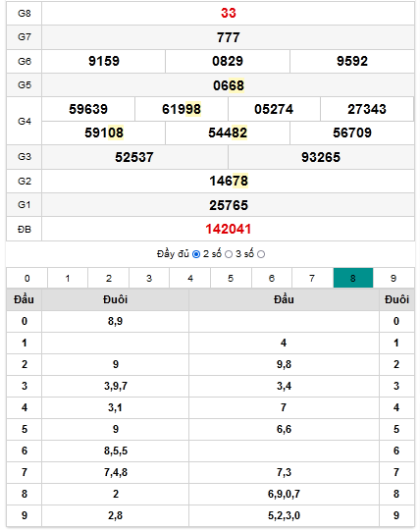Select digit filter tab 7
Image resolution: width=420 pixels, height=531 pixels.
312,278
